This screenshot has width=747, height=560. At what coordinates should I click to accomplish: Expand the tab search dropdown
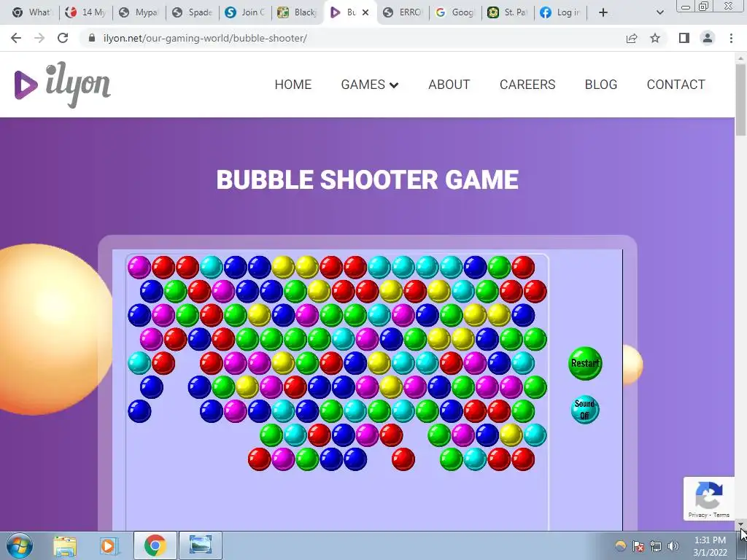tap(659, 12)
